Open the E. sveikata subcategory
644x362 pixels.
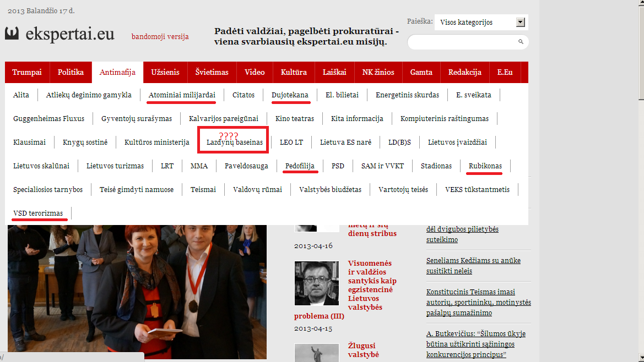coord(474,95)
